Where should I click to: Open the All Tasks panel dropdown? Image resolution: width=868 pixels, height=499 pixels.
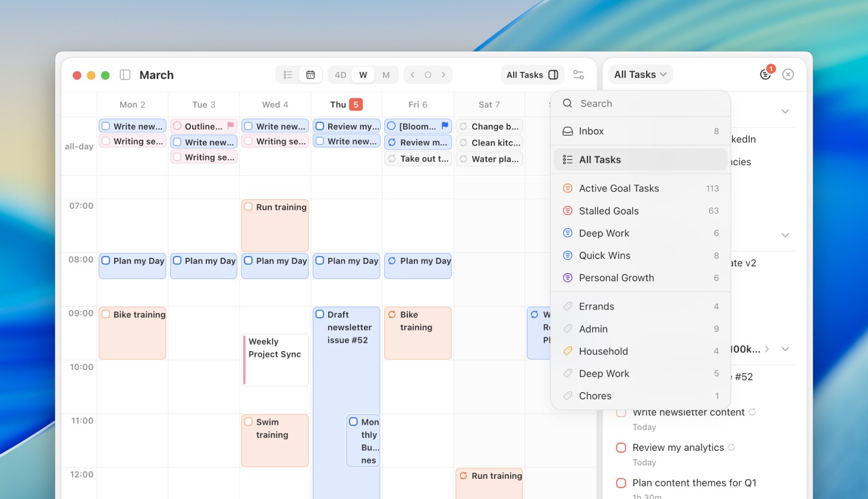pos(640,74)
